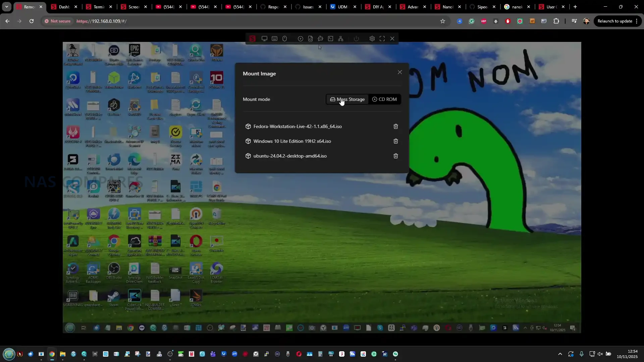Image resolution: width=644 pixels, height=362 pixels.
Task: Open the terminal icon in KVM toolbar
Action: click(x=330, y=39)
